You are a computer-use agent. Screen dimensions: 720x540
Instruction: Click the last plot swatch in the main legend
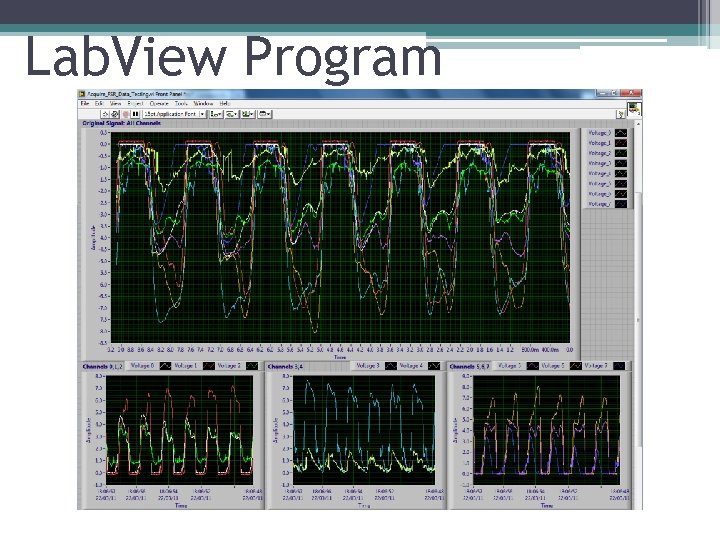[621, 203]
